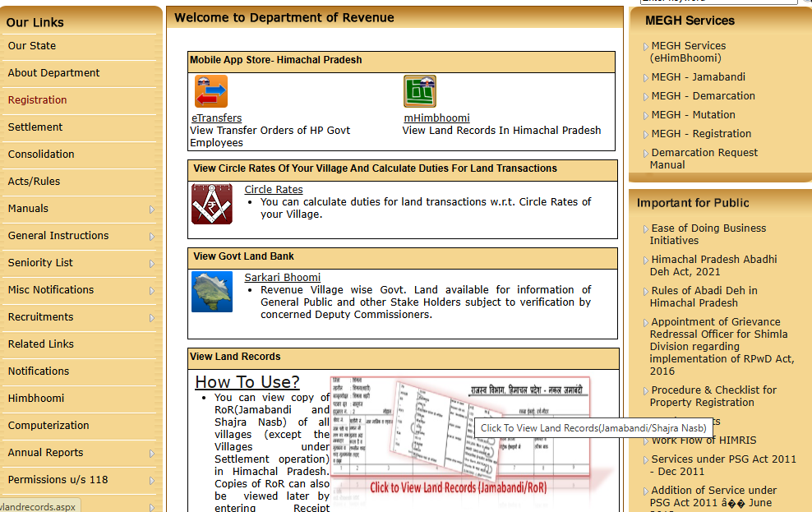Click the land records Jamabandi image
The image size is (812, 512).
click(x=460, y=436)
